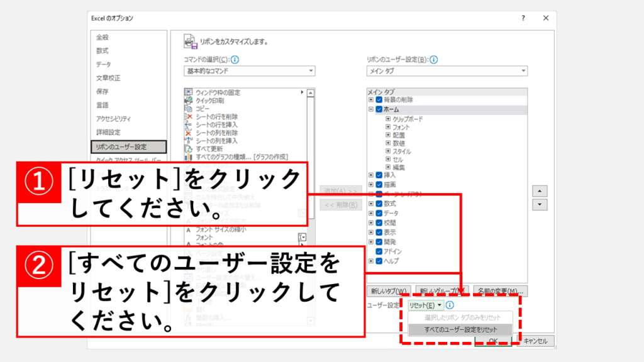
Task: Expand the 配置 group
Action: pos(387,134)
